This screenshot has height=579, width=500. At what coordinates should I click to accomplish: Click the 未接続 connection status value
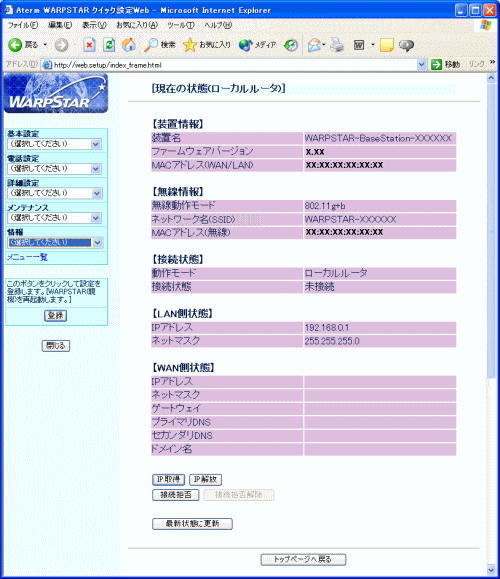click(x=319, y=287)
